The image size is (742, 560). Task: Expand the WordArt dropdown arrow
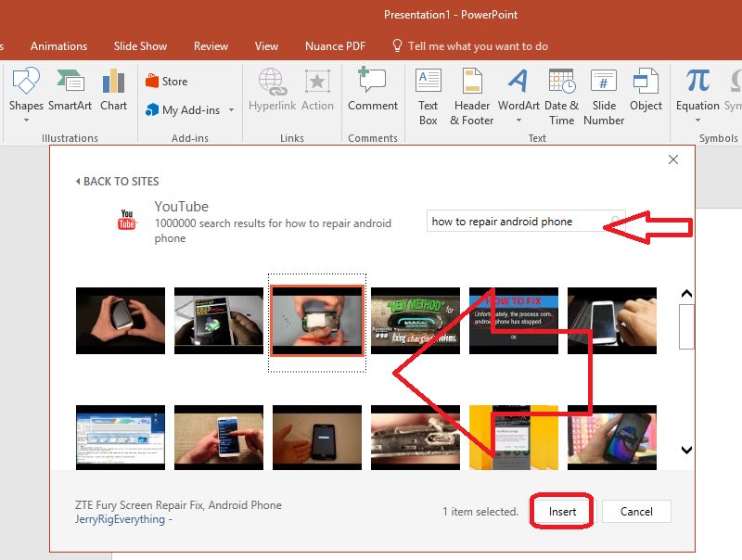tap(519, 121)
